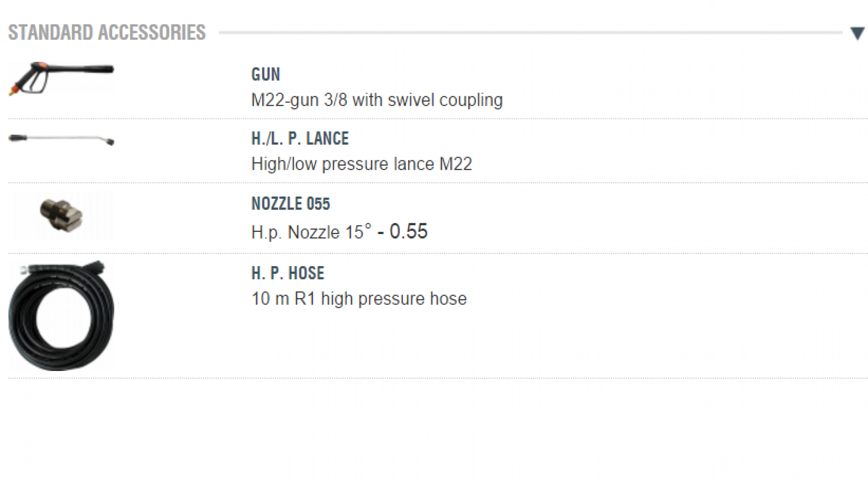Select the High/low pressure lance M22 description
Image resolution: width=868 pixels, height=488 pixels.
(361, 164)
